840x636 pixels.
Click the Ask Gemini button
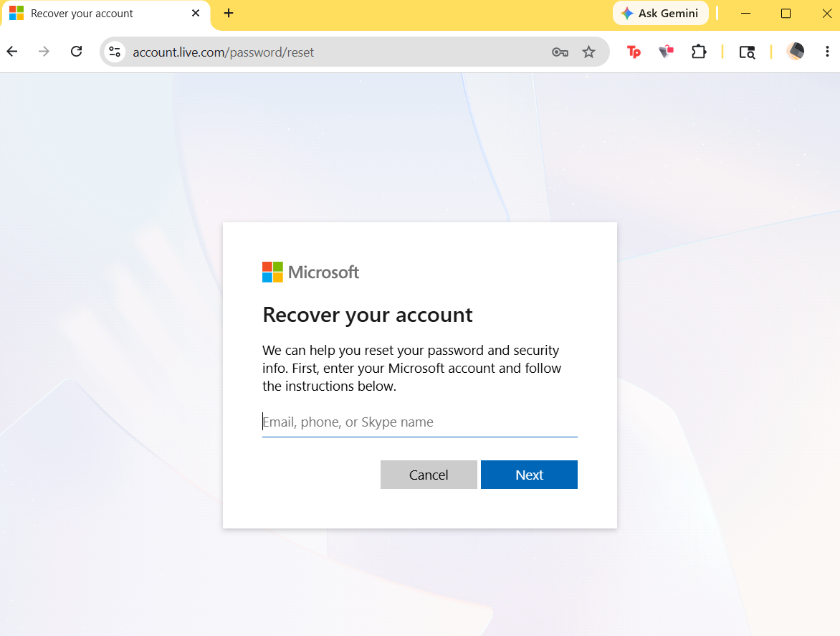(x=660, y=14)
